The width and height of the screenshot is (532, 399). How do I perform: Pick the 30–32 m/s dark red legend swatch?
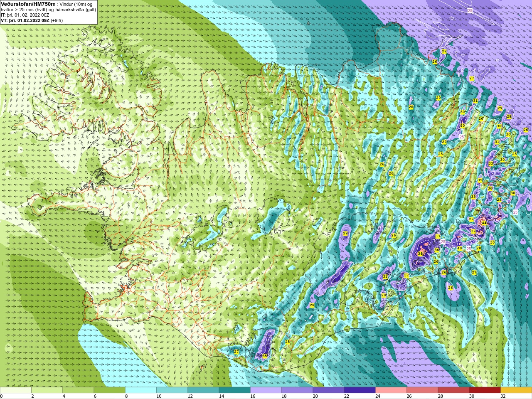(485, 390)
